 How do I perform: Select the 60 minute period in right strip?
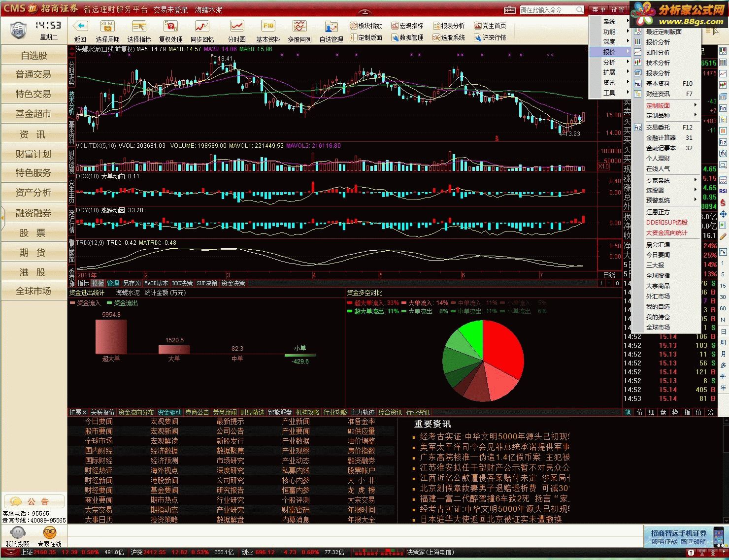pyautogui.click(x=723, y=308)
